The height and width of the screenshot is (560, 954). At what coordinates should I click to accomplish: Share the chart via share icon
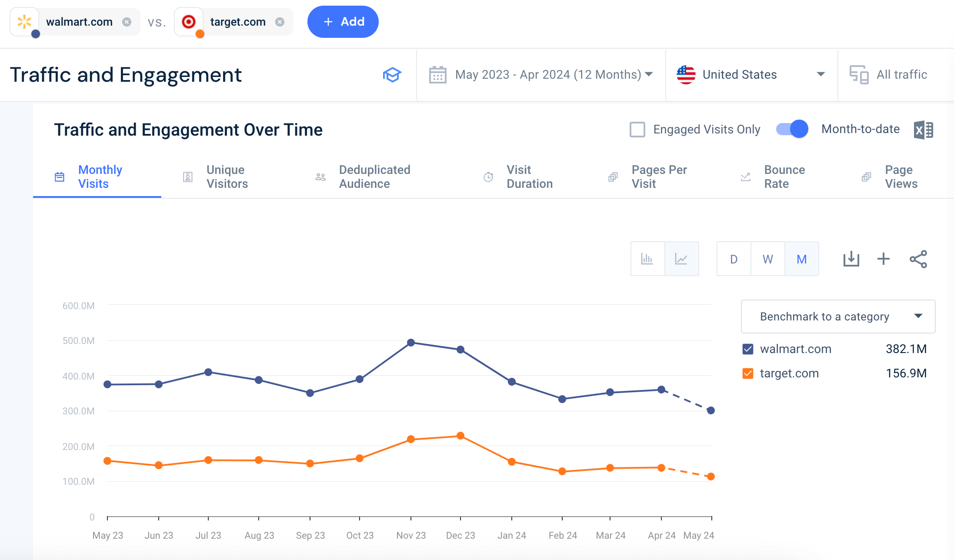pyautogui.click(x=918, y=259)
